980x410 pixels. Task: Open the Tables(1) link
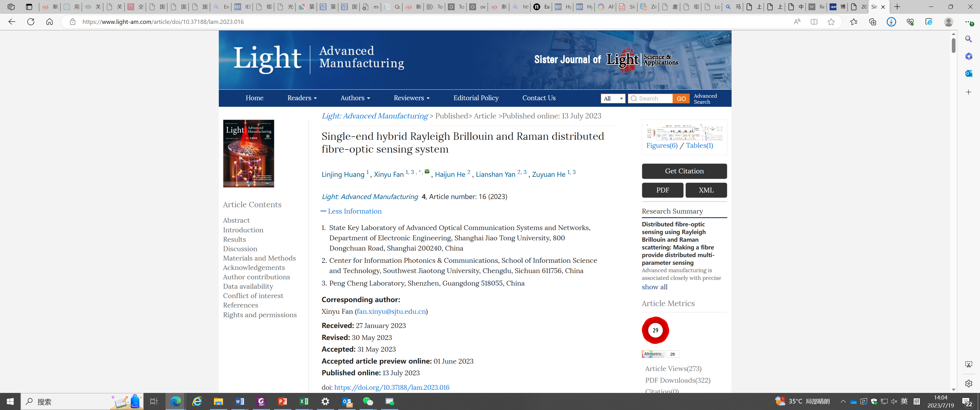pyautogui.click(x=699, y=145)
